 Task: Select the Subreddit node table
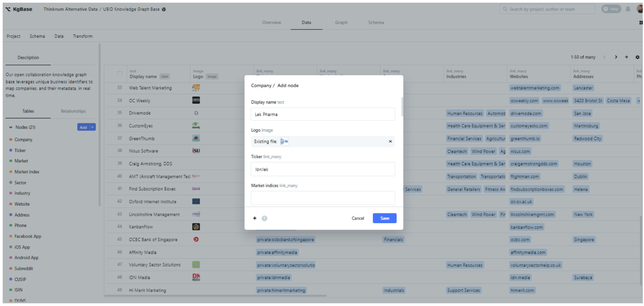click(24, 269)
